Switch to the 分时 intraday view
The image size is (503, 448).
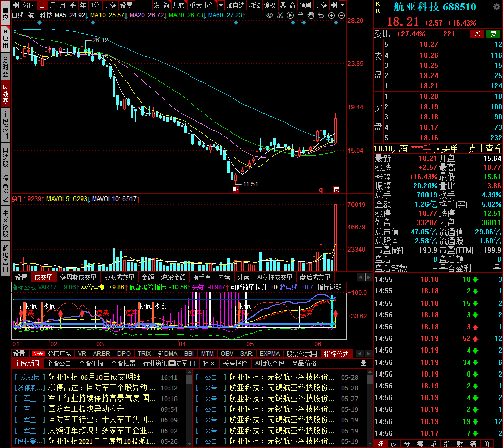29,5
